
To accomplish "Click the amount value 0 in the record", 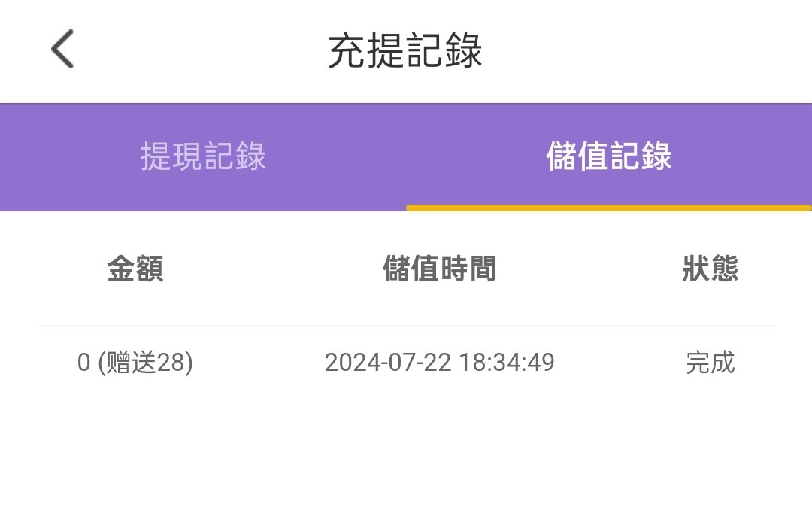I will pyautogui.click(x=83, y=363).
